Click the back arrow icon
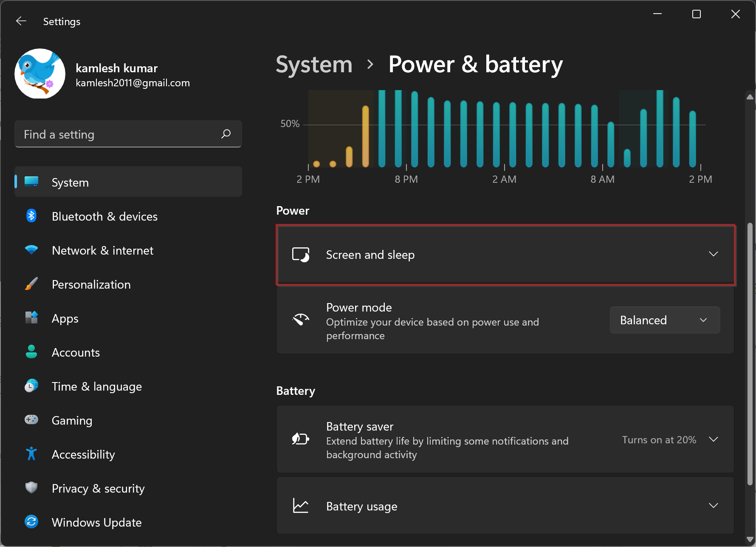The width and height of the screenshot is (756, 547). coord(21,21)
